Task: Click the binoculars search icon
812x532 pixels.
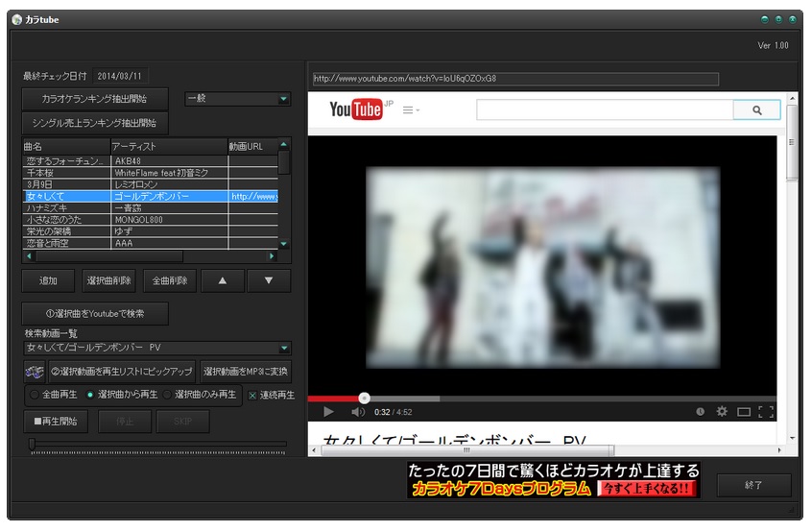Action: 35,372
